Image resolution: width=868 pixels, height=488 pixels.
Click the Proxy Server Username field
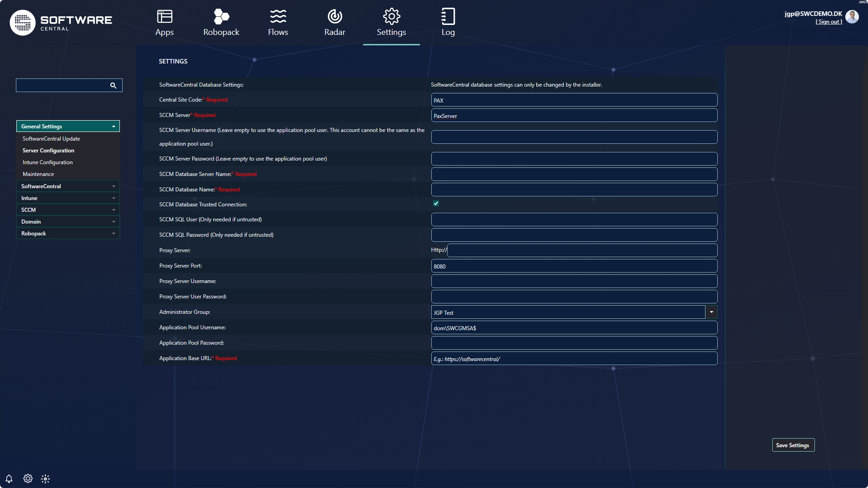click(x=574, y=281)
